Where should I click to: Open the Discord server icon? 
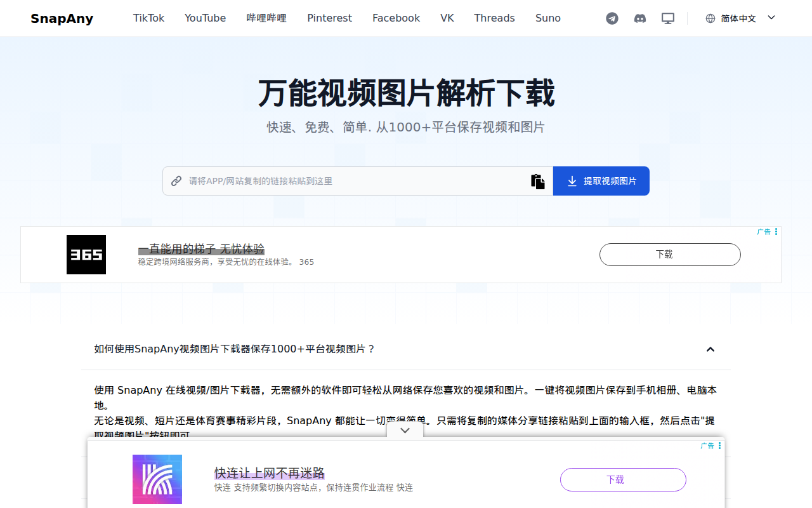tap(640, 18)
